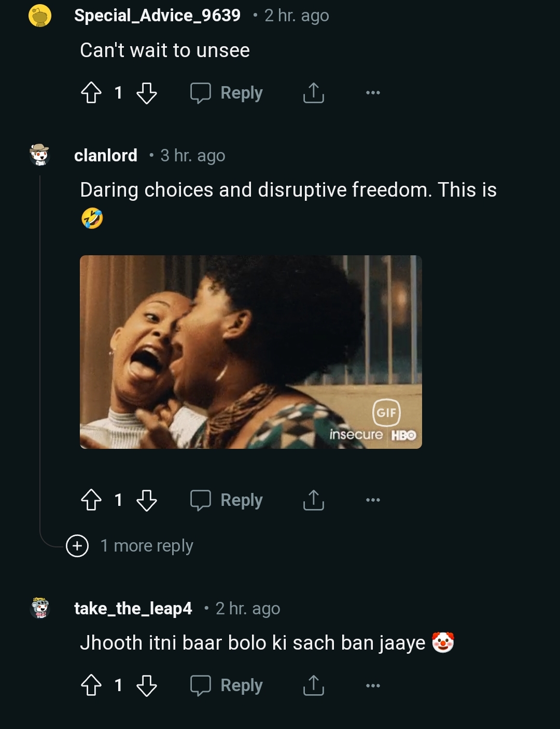The height and width of the screenshot is (729, 560).
Task: Open clanlord's user profile
Action: click(x=106, y=155)
